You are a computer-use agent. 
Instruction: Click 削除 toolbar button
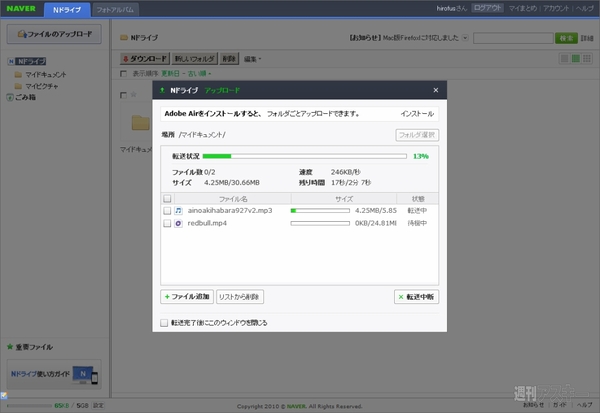click(x=229, y=59)
